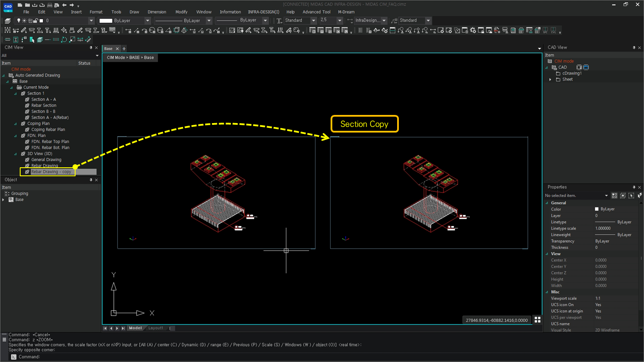Open the dimension scale 2.5 dropdown

339,20
